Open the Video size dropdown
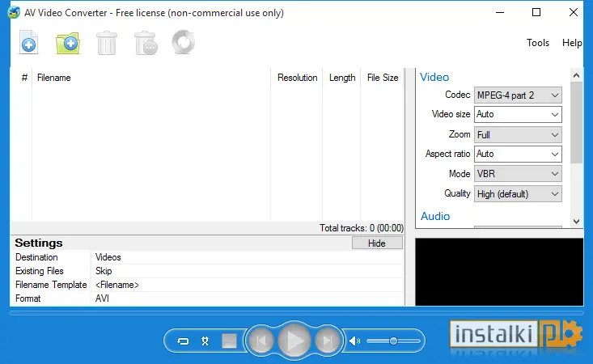The width and height of the screenshot is (593, 364). (x=518, y=115)
